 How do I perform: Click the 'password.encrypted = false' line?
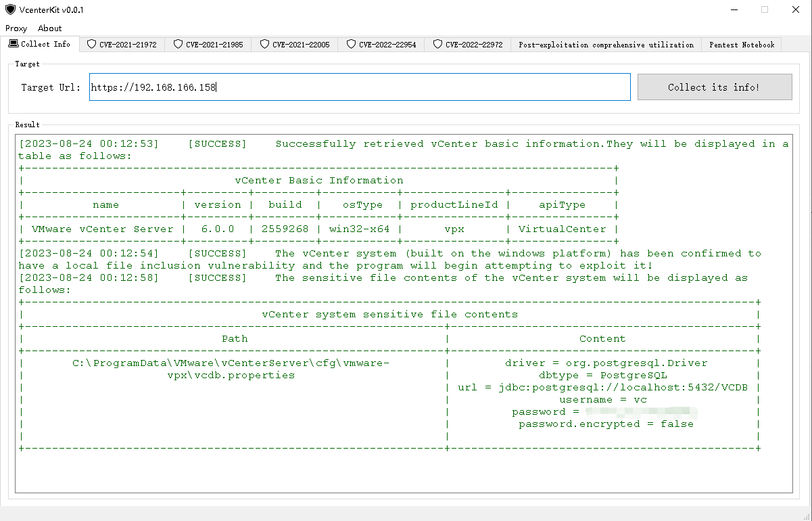point(606,424)
